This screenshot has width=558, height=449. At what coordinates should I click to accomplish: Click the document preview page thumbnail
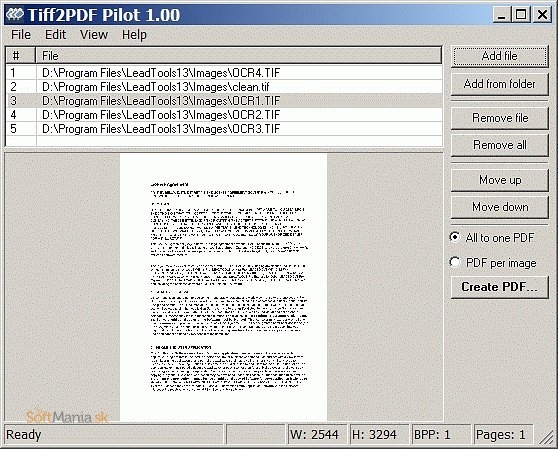click(x=223, y=287)
